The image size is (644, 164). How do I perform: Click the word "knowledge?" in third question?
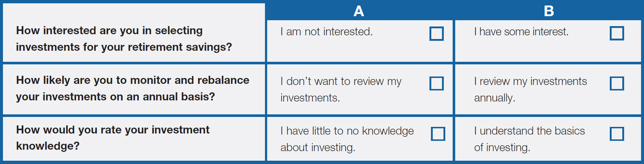(x=48, y=146)
